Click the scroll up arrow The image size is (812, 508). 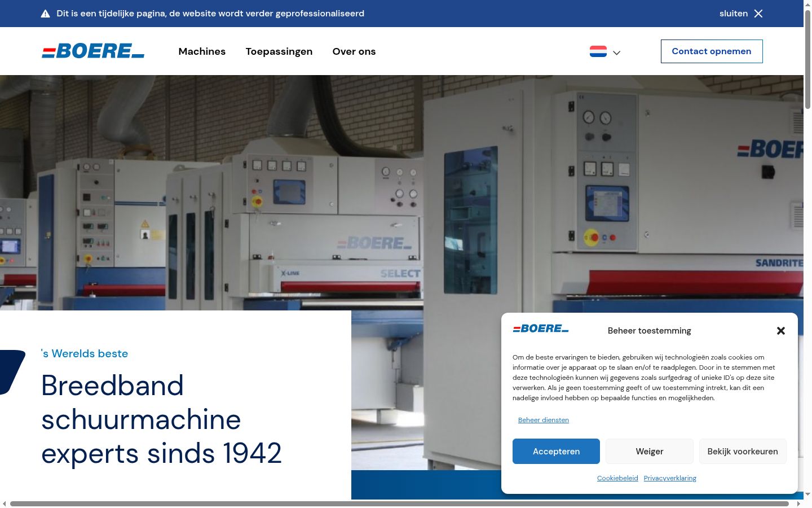(x=807, y=4)
